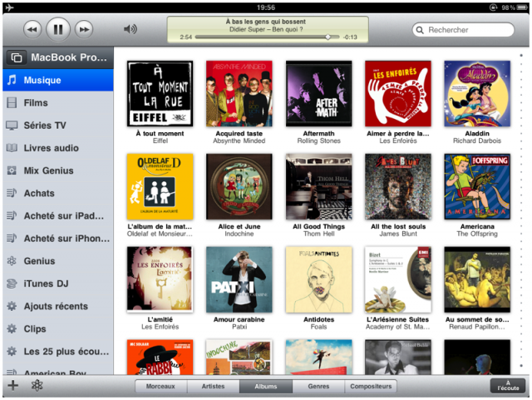Open Alice et June Indochine album
The image size is (532, 400).
click(x=239, y=187)
